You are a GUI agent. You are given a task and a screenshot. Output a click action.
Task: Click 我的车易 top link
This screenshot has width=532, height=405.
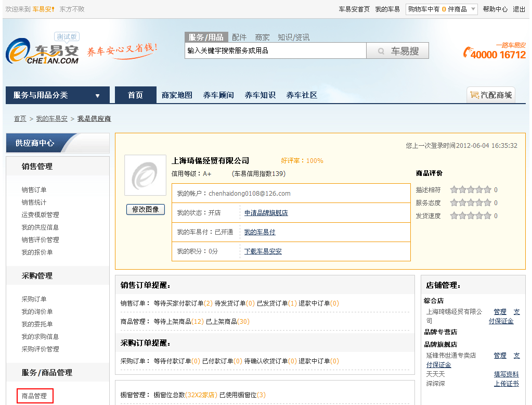[x=387, y=9]
